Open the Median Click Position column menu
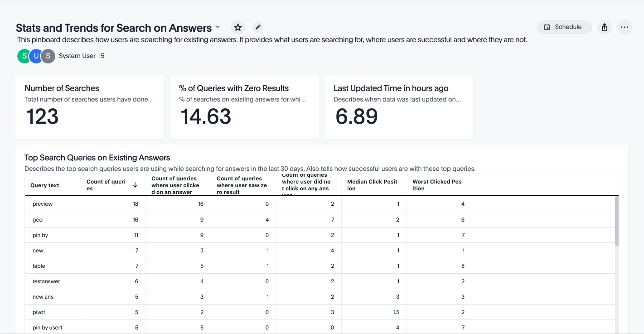644x334 pixels. 372,184
